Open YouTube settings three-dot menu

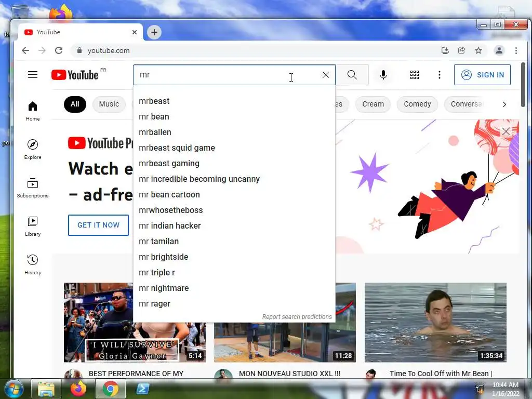click(440, 75)
